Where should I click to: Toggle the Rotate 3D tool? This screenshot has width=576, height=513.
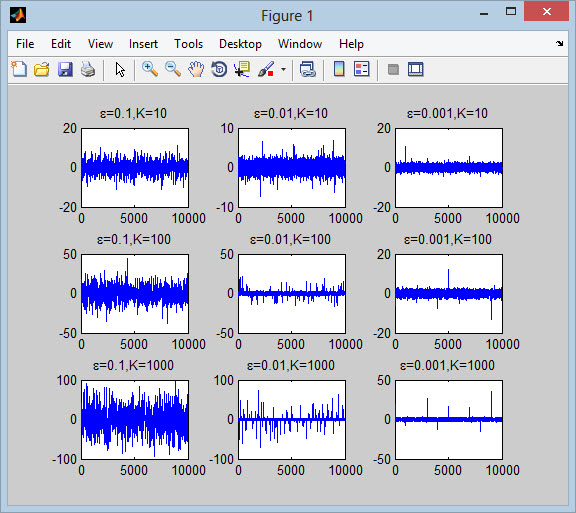(219, 69)
